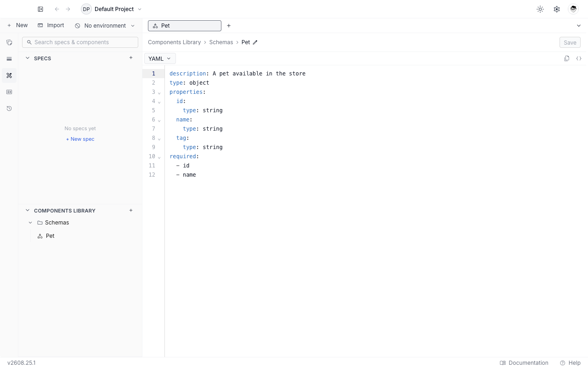The width and height of the screenshot is (588, 368).
Task: Expand tab list chevron at right
Action: (x=579, y=26)
